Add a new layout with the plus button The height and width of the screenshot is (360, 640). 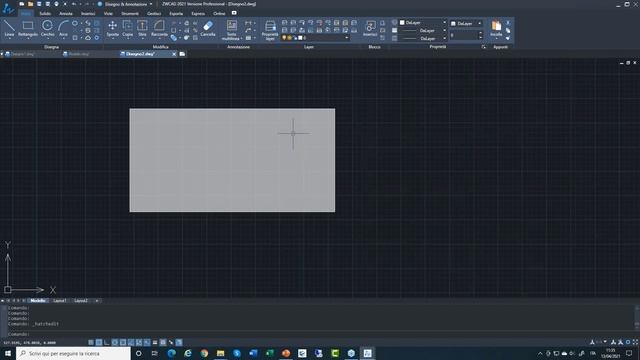[x=97, y=301]
